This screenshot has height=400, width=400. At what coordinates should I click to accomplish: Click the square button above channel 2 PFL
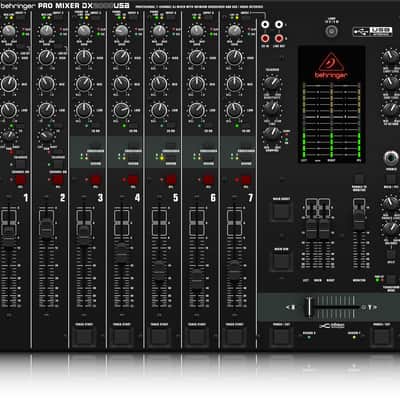coord(58,164)
